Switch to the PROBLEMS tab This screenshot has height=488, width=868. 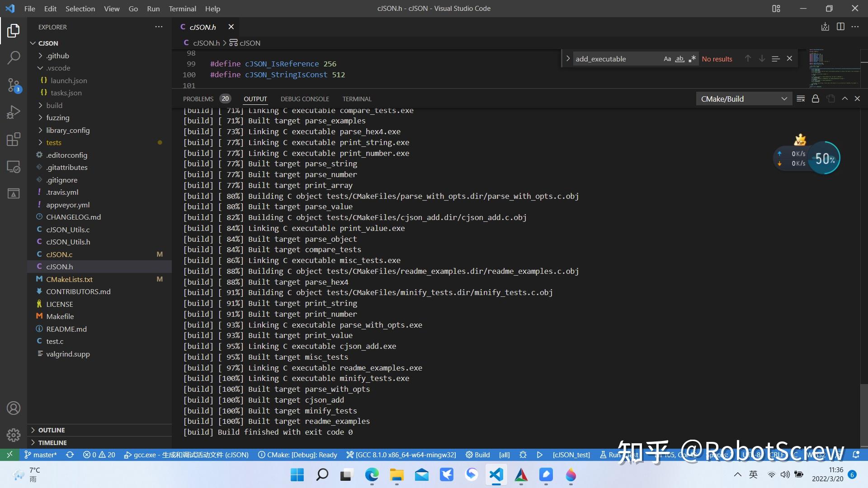198,99
